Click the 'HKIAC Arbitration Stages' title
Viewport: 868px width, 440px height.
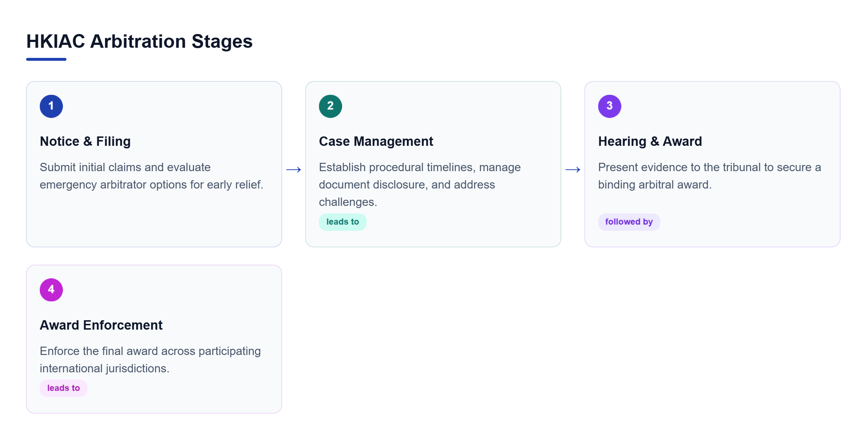(139, 41)
